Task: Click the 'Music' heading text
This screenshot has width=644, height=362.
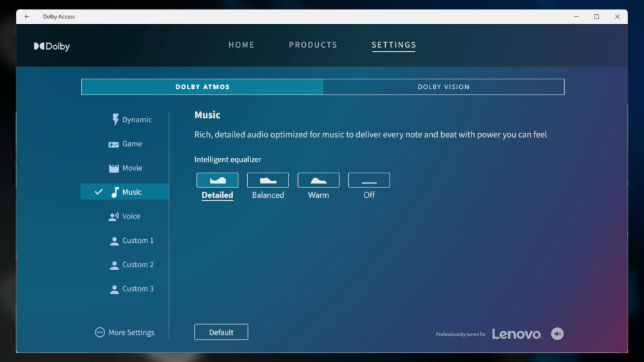Action: coord(207,115)
